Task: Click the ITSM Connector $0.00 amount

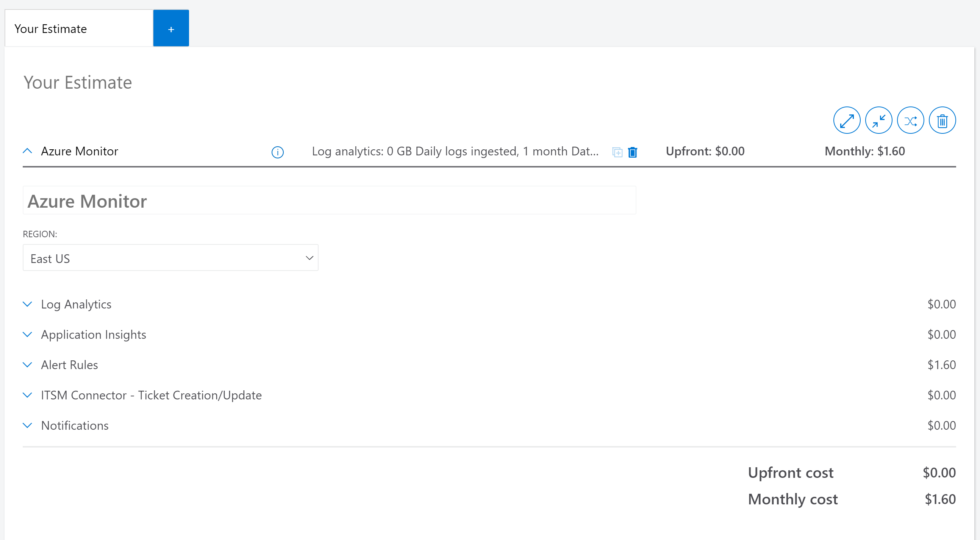Action: pyautogui.click(x=942, y=395)
